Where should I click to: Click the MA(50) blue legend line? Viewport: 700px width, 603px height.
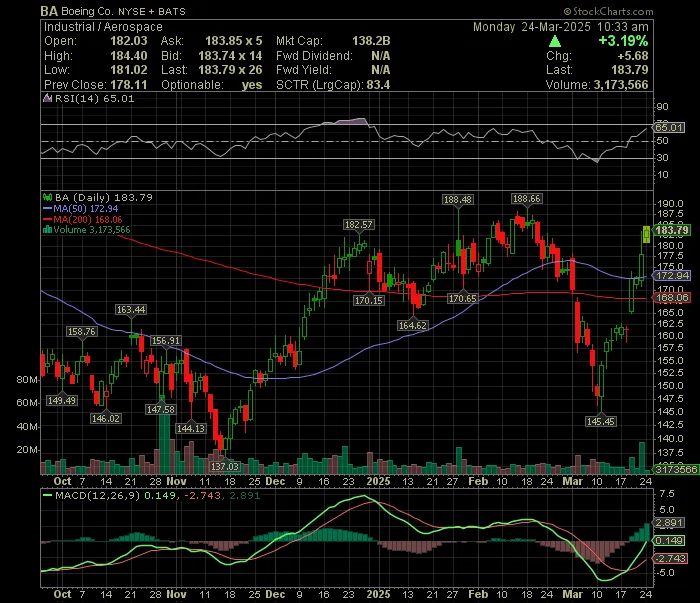click(x=47, y=208)
